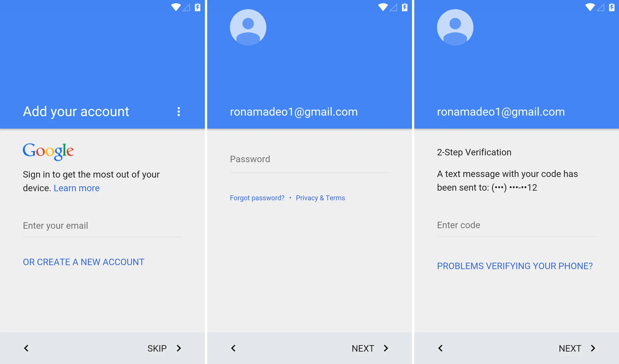This screenshot has width=619, height=364.
Task: Tap the back arrow on the Password screen
Action: [x=233, y=348]
